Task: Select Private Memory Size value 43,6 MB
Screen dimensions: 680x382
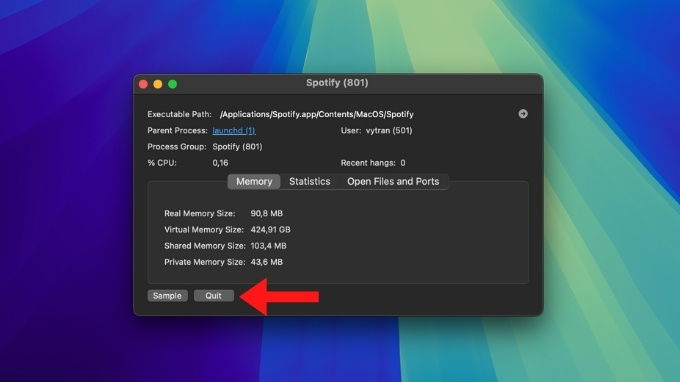Action: [x=267, y=262]
